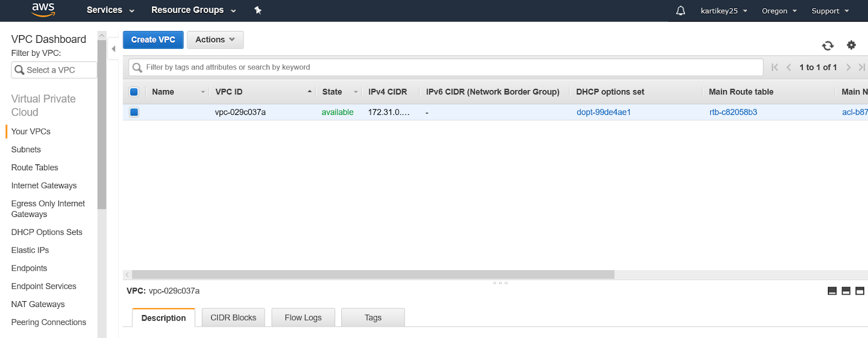Go to Peering Connections in sidebar
The image size is (868, 338).
[49, 322]
